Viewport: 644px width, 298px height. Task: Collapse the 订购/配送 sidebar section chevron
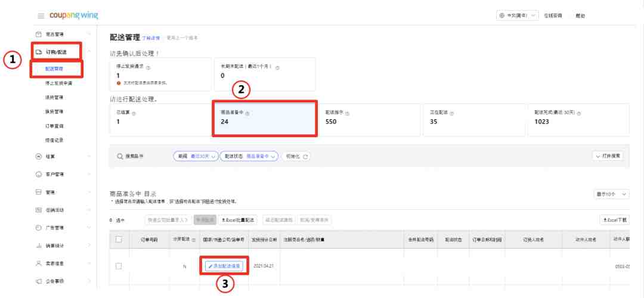click(89, 52)
